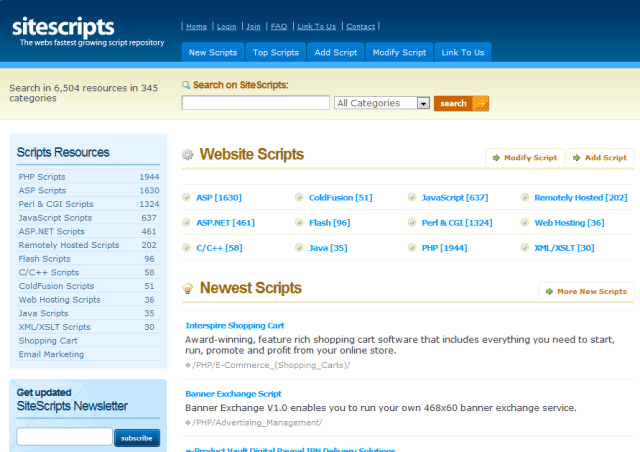The height and width of the screenshot is (452, 640).
Task: Click the bullet icon beside Java [35]
Action: click(299, 248)
